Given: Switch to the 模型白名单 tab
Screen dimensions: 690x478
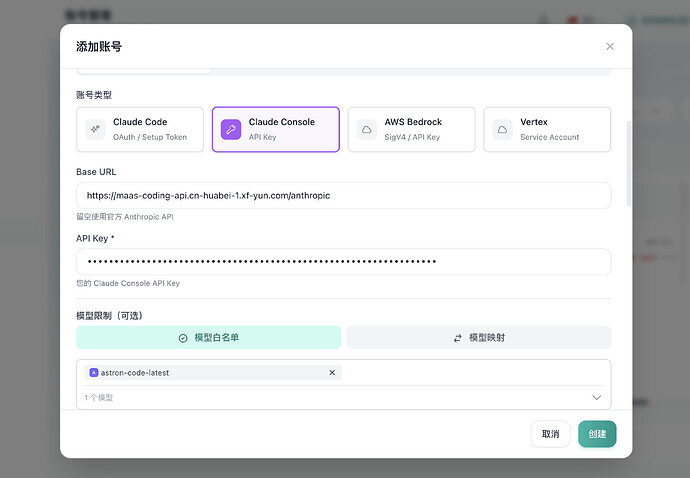Looking at the screenshot, I should pos(209,338).
